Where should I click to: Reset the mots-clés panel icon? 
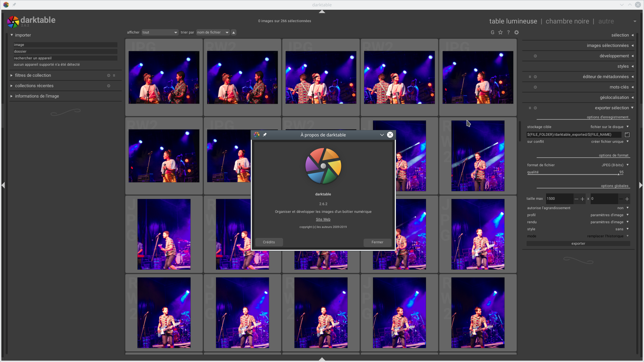click(x=535, y=87)
